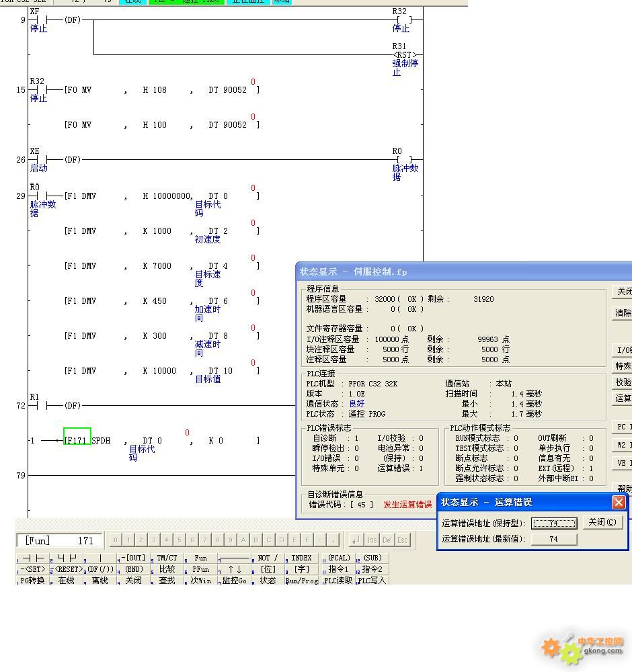Click keypad digit 0 button
The height and width of the screenshot is (672, 632).
[x=116, y=540]
